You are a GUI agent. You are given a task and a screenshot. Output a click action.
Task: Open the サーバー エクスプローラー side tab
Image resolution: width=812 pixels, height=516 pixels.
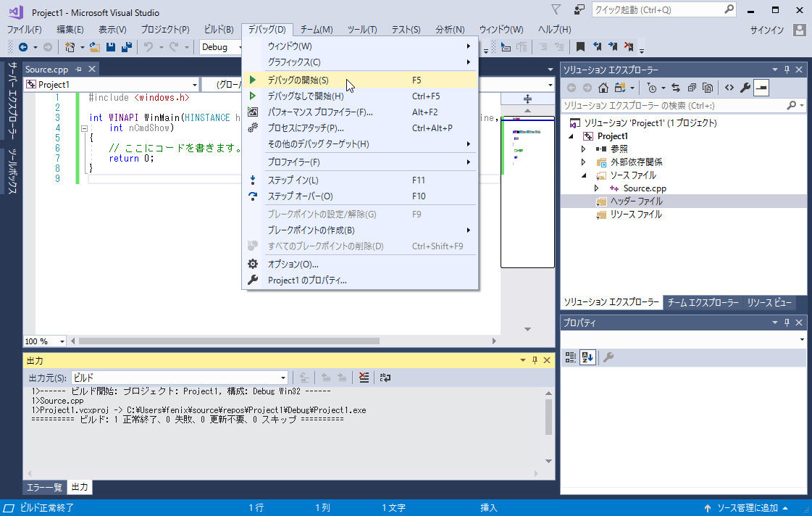click(x=12, y=101)
